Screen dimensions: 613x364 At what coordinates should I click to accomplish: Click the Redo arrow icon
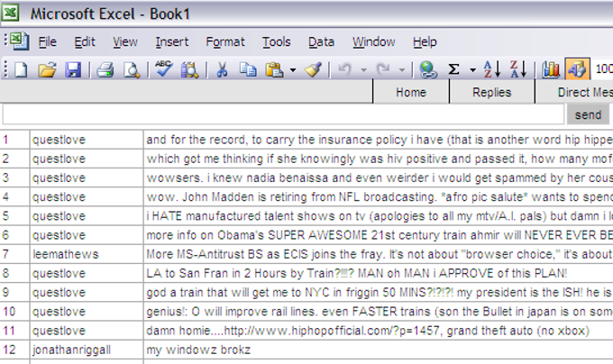point(383,70)
